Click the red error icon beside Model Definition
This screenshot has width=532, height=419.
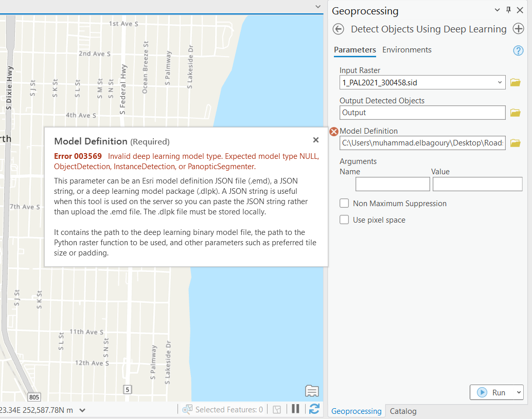(333, 132)
